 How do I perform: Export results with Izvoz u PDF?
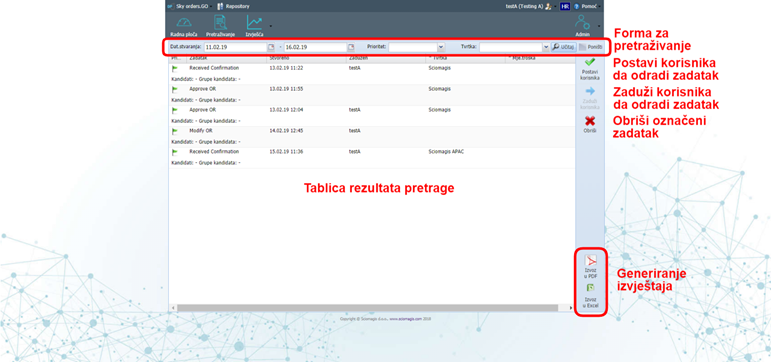click(x=590, y=267)
